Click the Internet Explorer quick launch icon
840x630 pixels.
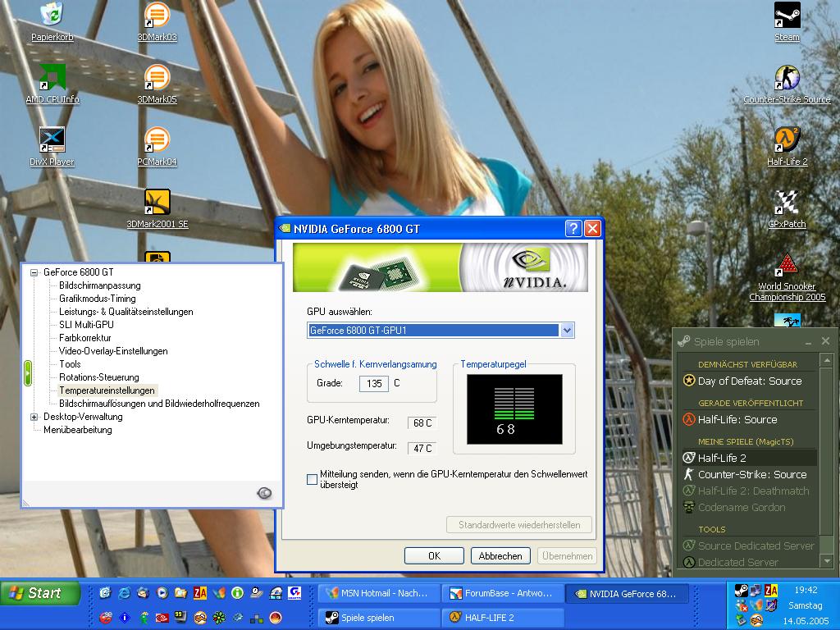pyautogui.click(x=124, y=592)
